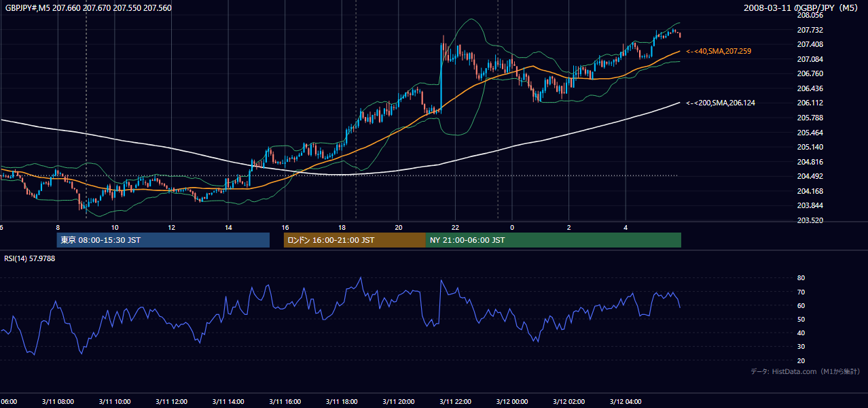Image resolution: width=868 pixels, height=408 pixels.
Task: Click the 3/11 20:00 time axis label
Action: coord(398,402)
